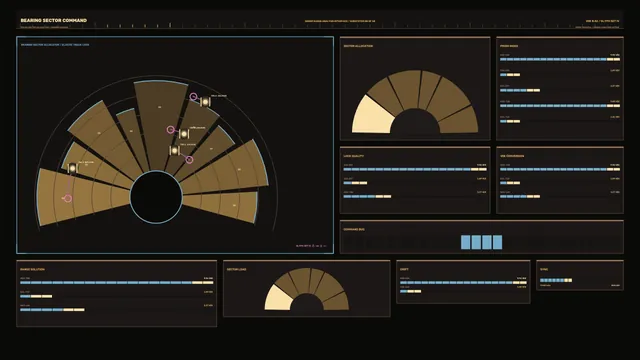Image resolution: width=640 pixels, height=360 pixels.
Task: Click the shortest bar in Range Solution panel
Action: tap(36, 296)
